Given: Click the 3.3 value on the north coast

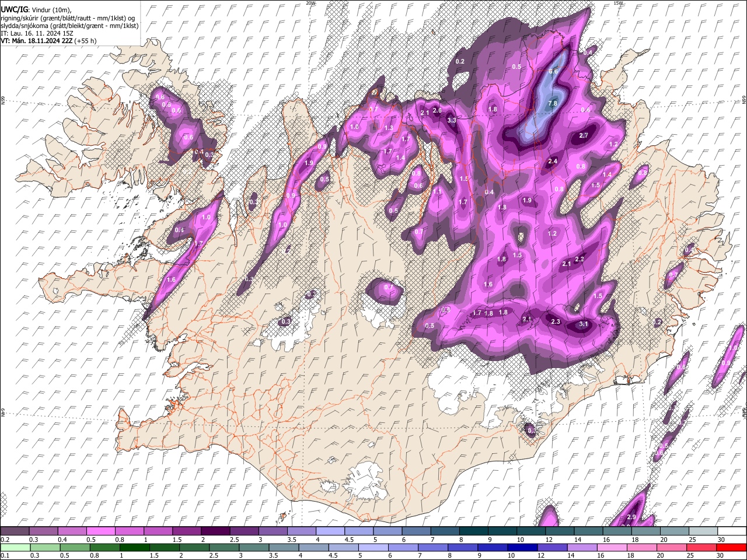Looking at the screenshot, I should pos(452,120).
